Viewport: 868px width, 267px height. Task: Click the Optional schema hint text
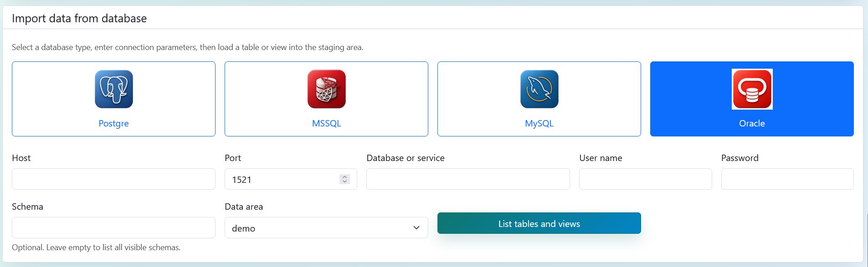click(96, 247)
